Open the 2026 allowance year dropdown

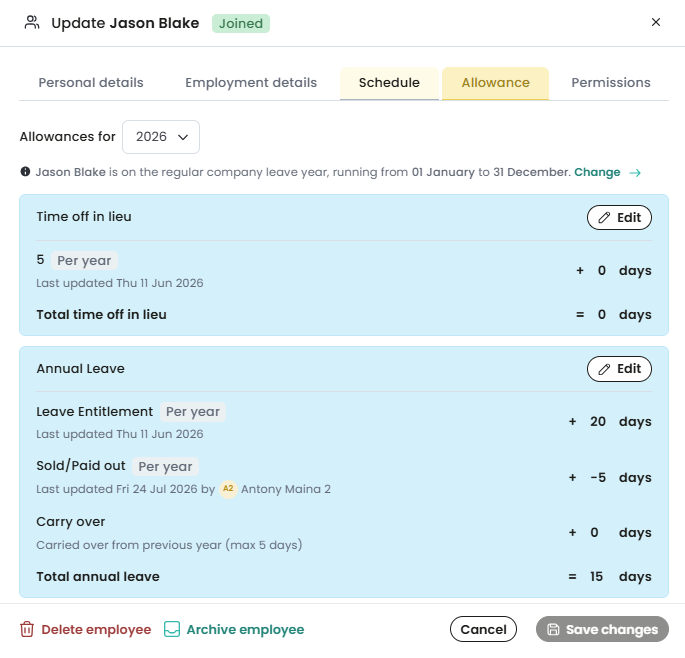coord(161,137)
